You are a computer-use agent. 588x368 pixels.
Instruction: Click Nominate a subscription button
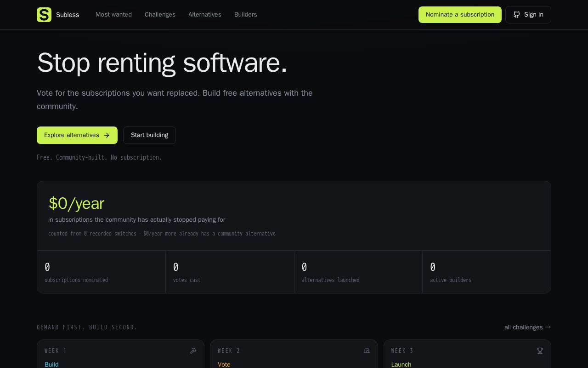point(460,15)
